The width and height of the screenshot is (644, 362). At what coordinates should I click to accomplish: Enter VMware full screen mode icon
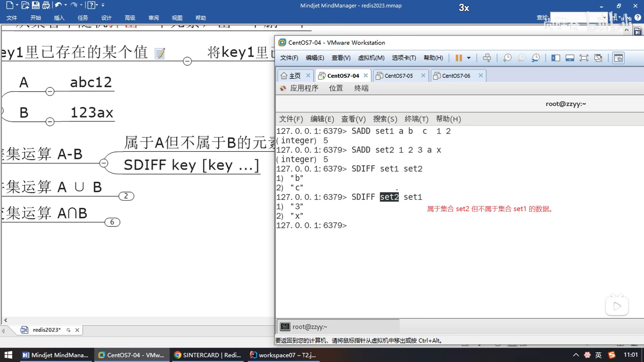pos(584,58)
